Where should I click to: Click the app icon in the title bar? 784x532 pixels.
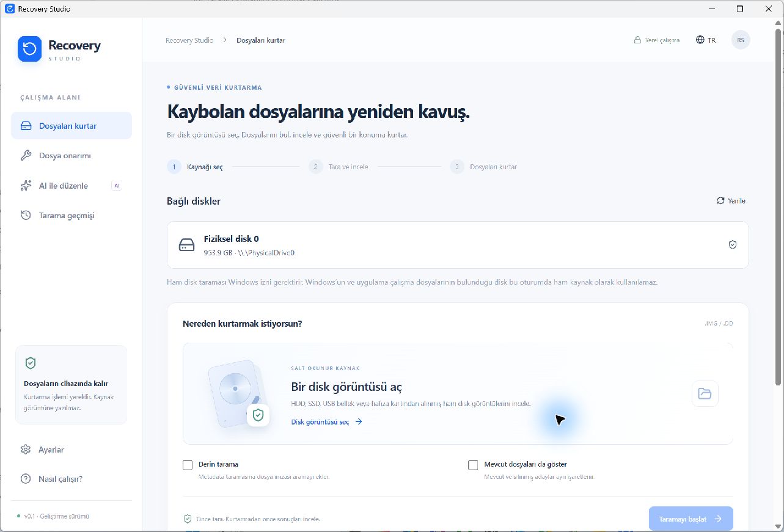(x=10, y=9)
